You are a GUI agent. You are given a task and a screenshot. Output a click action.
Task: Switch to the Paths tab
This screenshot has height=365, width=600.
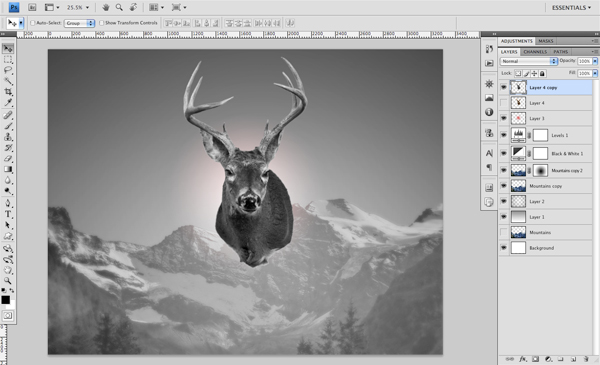[x=561, y=52]
